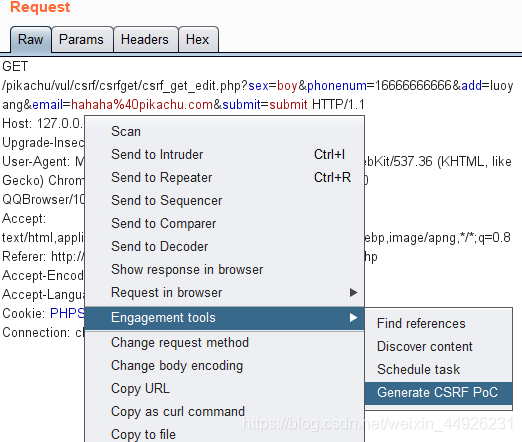Click the Connection header line
Screen dimensions: 522x442
pos(43,333)
